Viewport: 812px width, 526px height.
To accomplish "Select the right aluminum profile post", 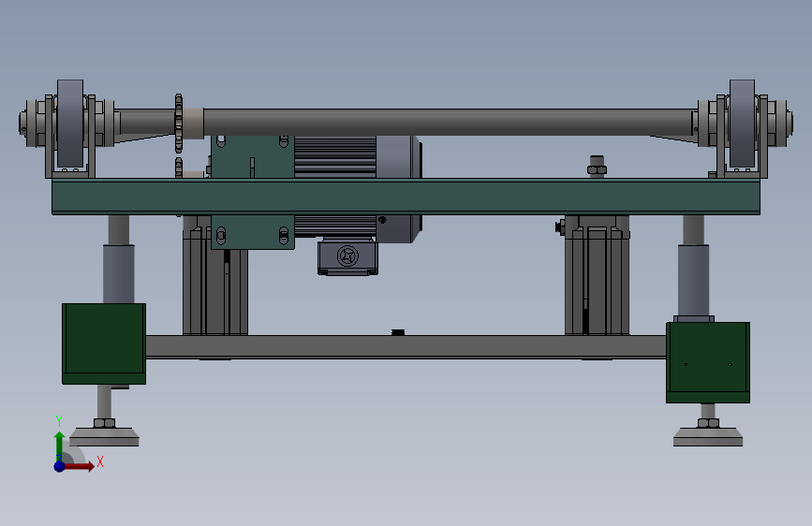I will [x=598, y=275].
